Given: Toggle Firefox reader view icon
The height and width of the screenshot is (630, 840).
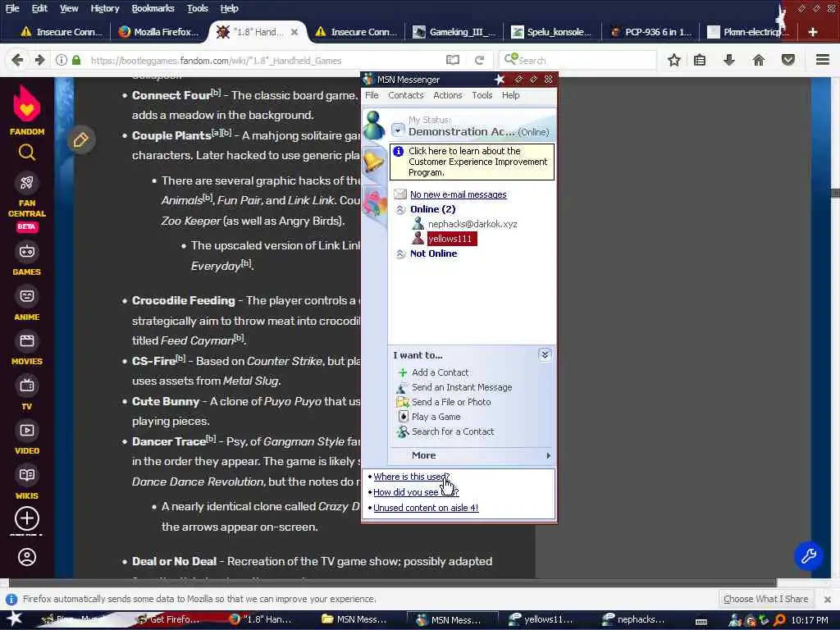Looking at the screenshot, I should point(453,60).
